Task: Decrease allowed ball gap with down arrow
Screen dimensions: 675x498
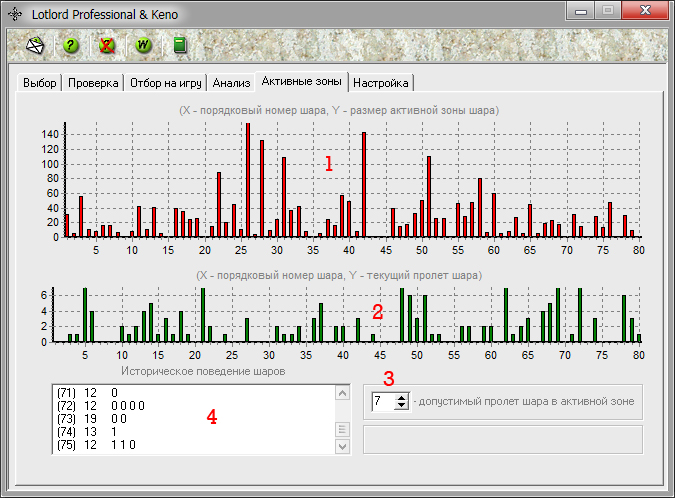Action: point(402,405)
